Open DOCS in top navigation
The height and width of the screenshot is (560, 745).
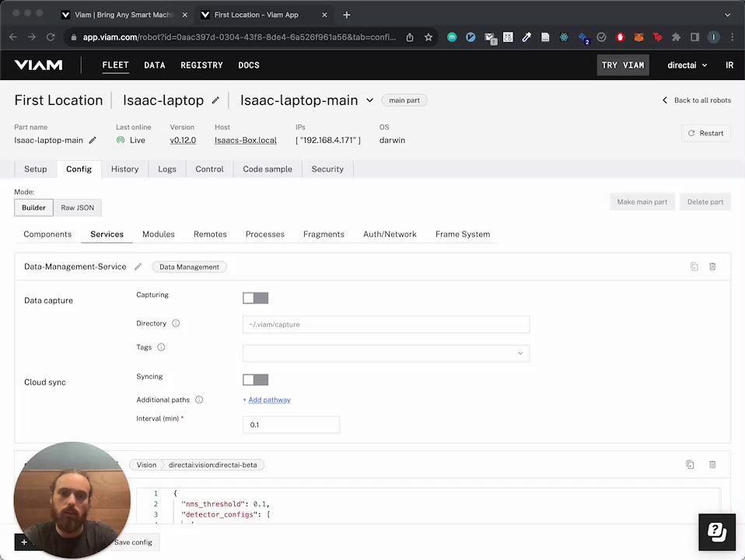pyautogui.click(x=249, y=65)
